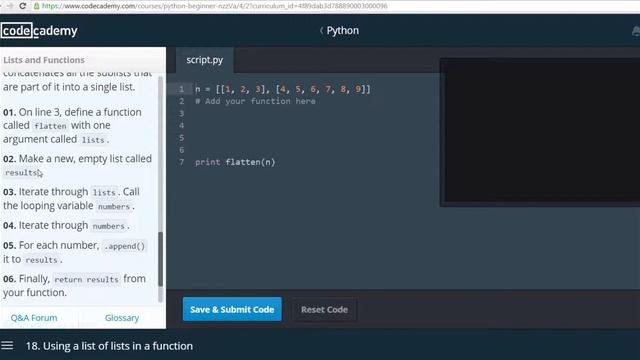Go back to Python course chevron
The height and width of the screenshot is (360, 640).
coord(321,31)
